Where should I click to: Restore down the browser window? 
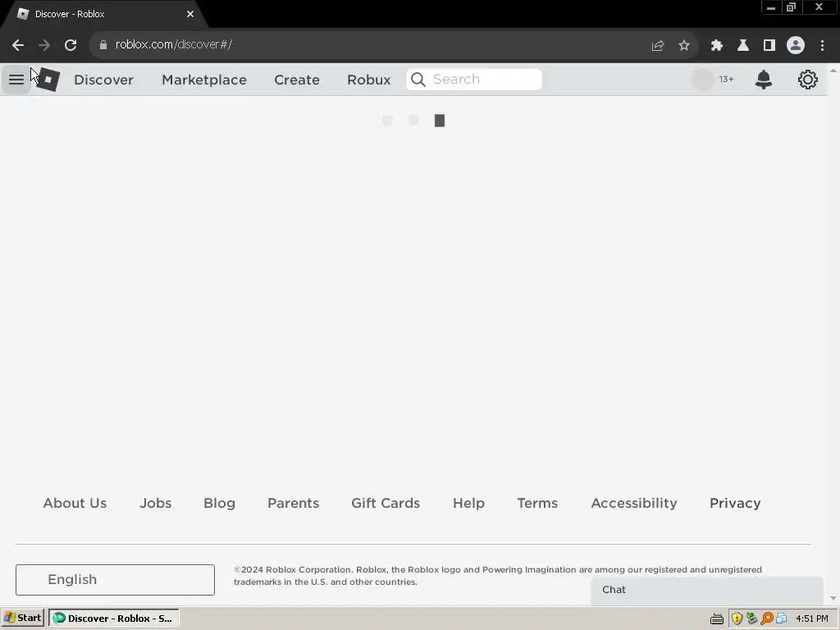791,7
